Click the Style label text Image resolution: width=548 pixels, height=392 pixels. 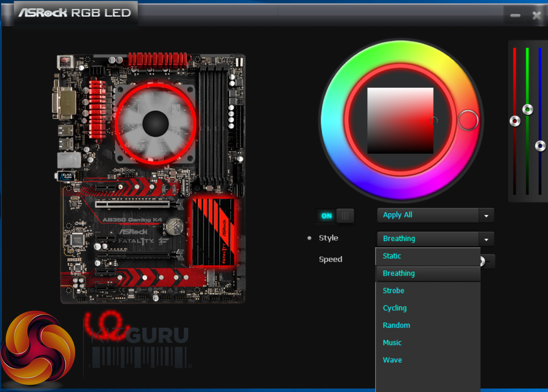tap(329, 238)
